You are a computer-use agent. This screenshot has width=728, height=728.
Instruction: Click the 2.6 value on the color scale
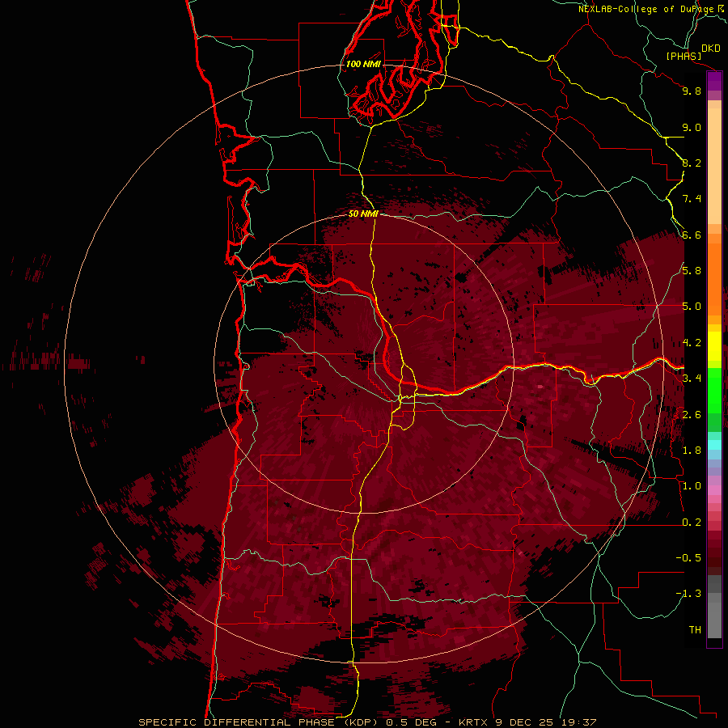(692, 414)
